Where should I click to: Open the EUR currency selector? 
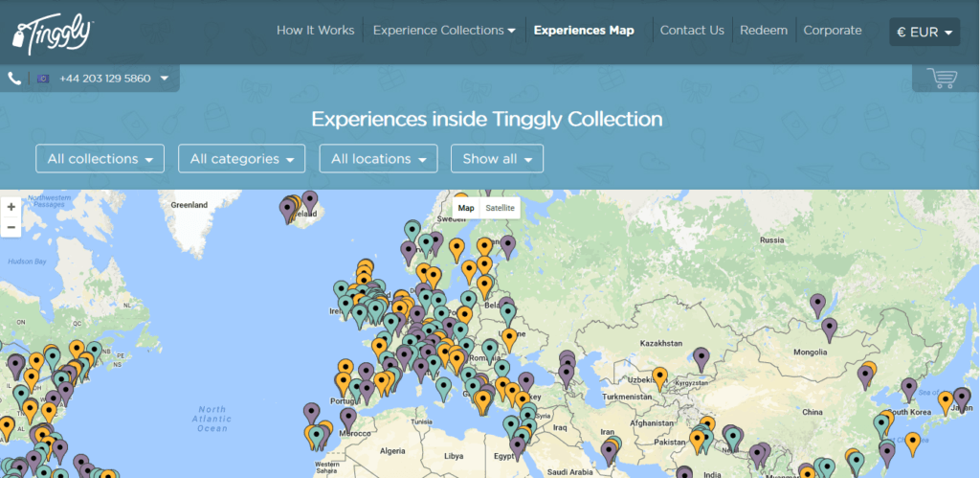pos(924,33)
